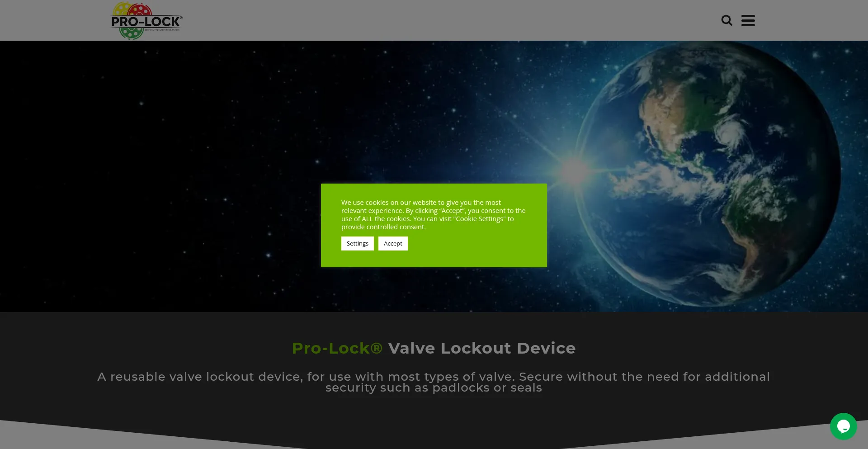The height and width of the screenshot is (449, 868).
Task: Click the Pro-Lock logo in header
Action: click(147, 21)
